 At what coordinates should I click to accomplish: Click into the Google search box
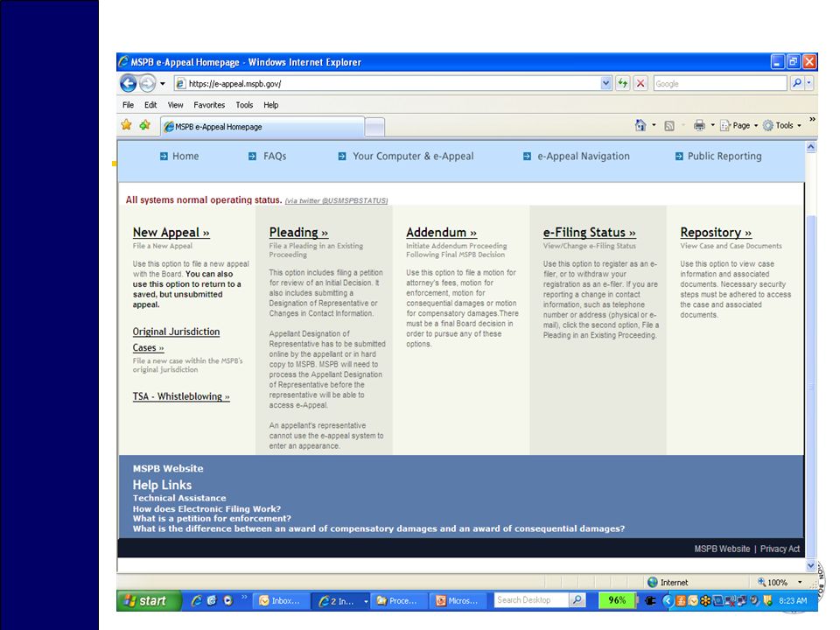coord(719,84)
